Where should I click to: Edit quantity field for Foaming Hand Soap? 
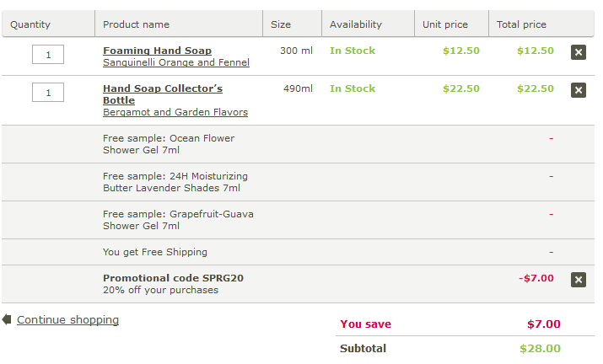[x=48, y=55]
